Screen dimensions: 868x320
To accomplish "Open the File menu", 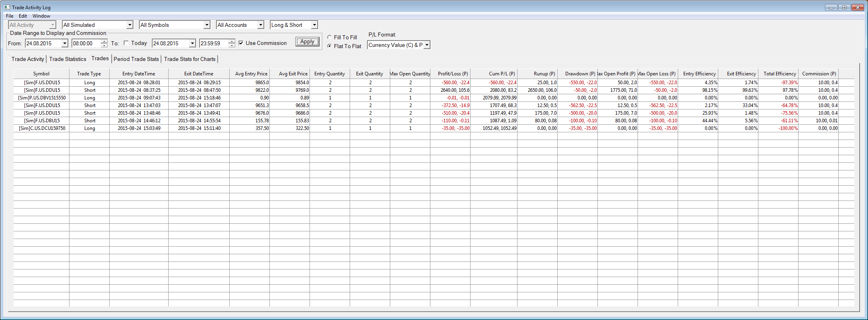I will click(10, 16).
